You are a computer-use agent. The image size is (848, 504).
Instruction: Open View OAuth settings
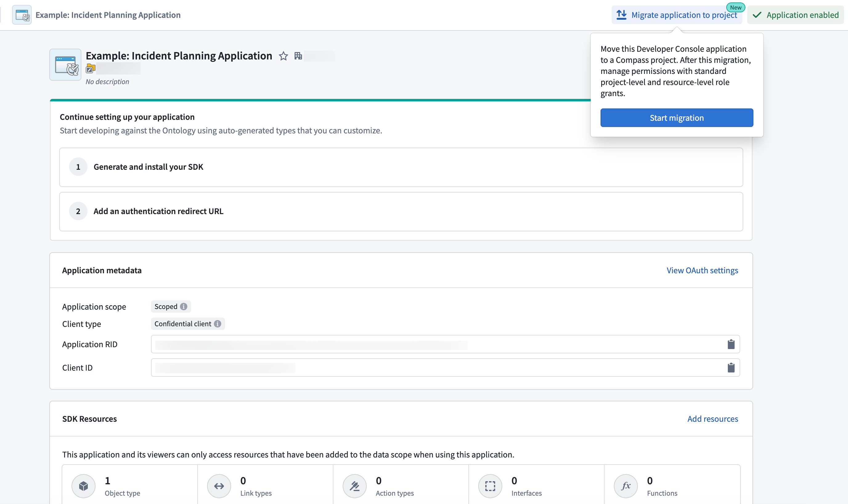(702, 270)
